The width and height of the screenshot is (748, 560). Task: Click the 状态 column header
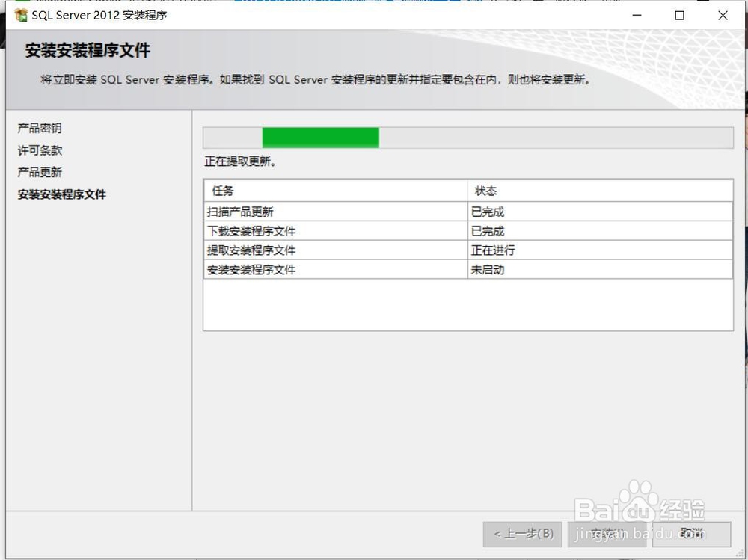coord(600,191)
